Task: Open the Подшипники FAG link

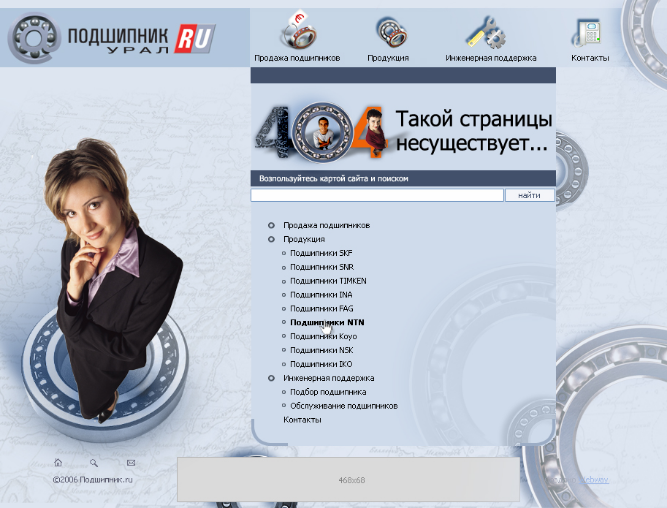Action: [322, 308]
